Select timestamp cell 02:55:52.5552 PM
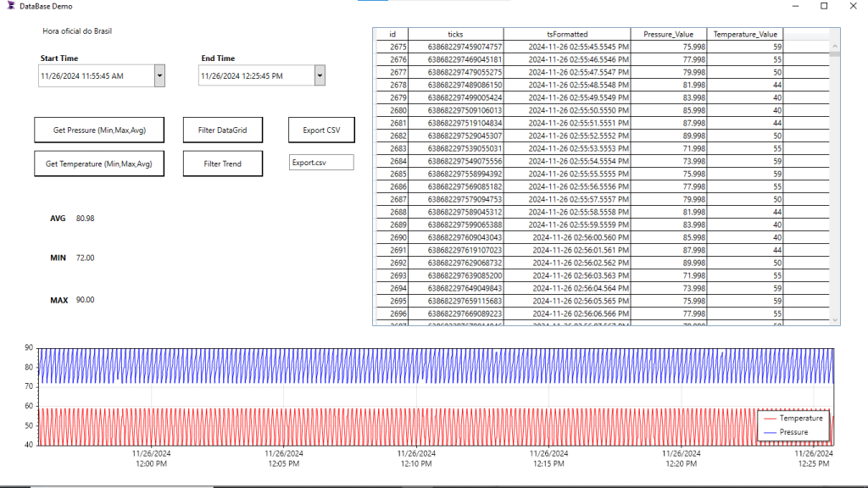The image size is (868, 488). [x=567, y=136]
